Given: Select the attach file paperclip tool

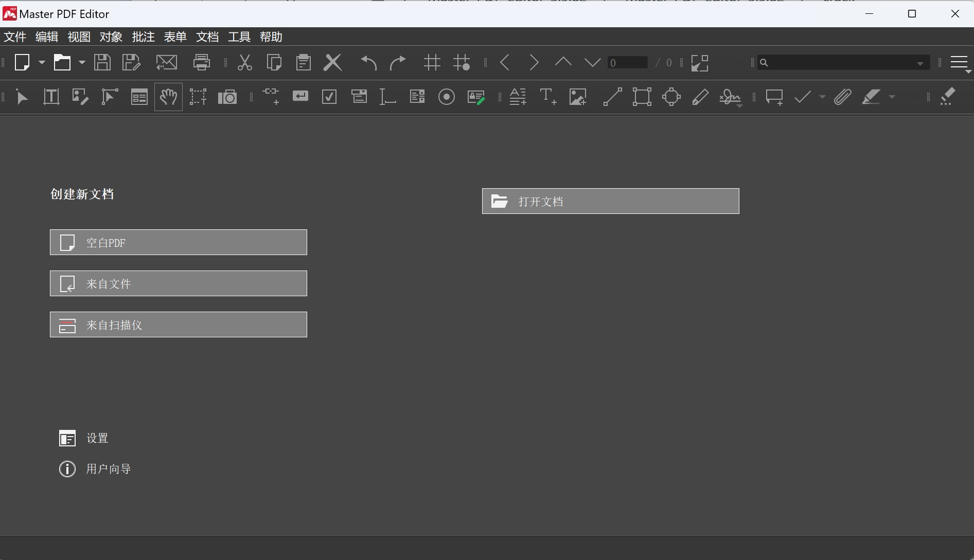Looking at the screenshot, I should pos(842,97).
